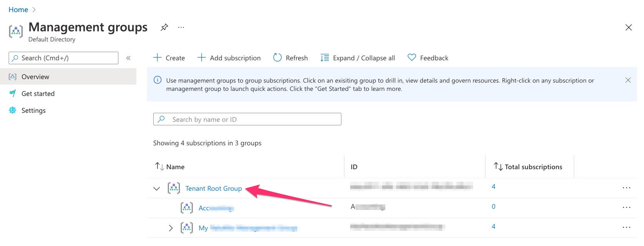Collapse the Tenant Root Group row
This screenshot has width=644, height=246.
pyautogui.click(x=157, y=188)
